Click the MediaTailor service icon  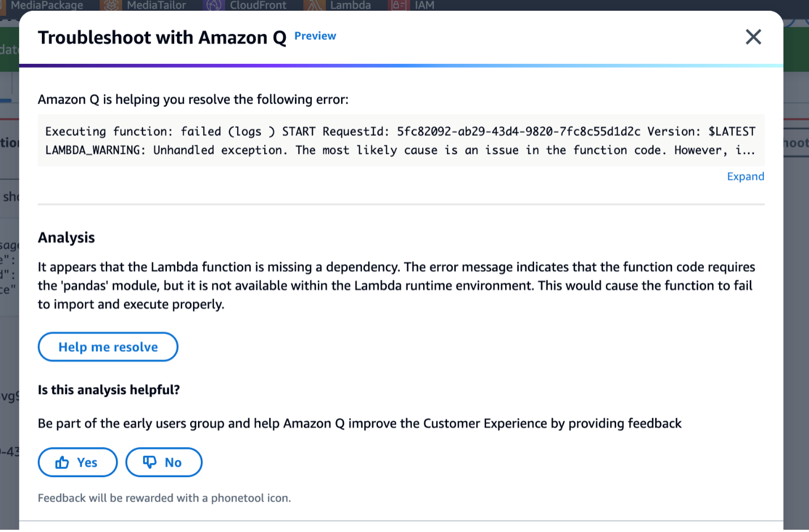pyautogui.click(x=111, y=6)
